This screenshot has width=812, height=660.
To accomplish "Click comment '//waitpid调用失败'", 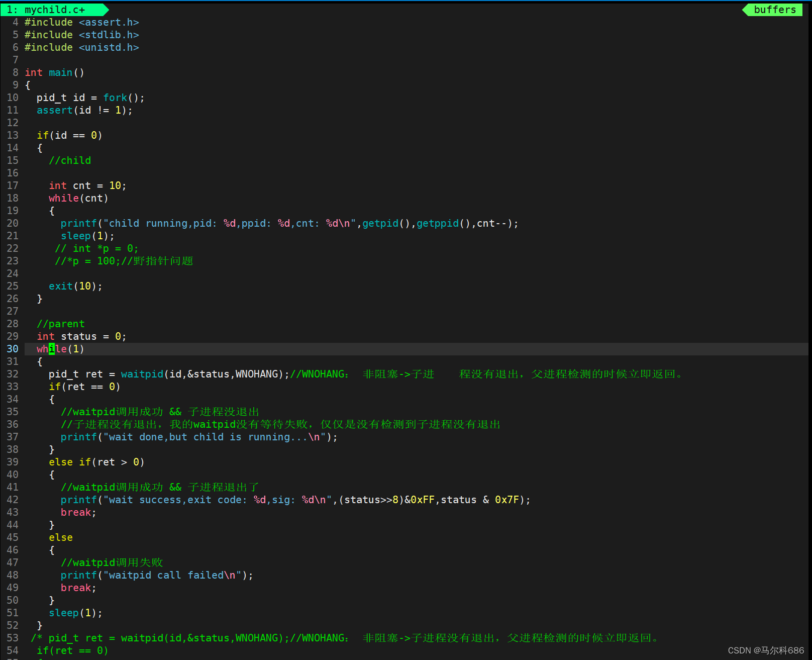I will tap(112, 562).
